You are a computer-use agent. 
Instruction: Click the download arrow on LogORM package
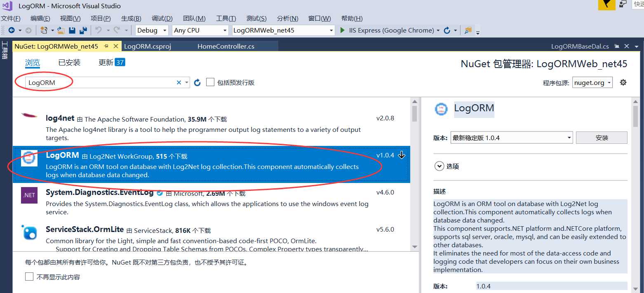click(x=402, y=155)
